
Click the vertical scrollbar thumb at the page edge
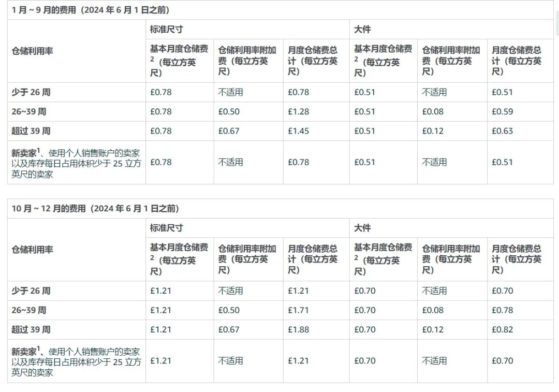click(x=557, y=22)
